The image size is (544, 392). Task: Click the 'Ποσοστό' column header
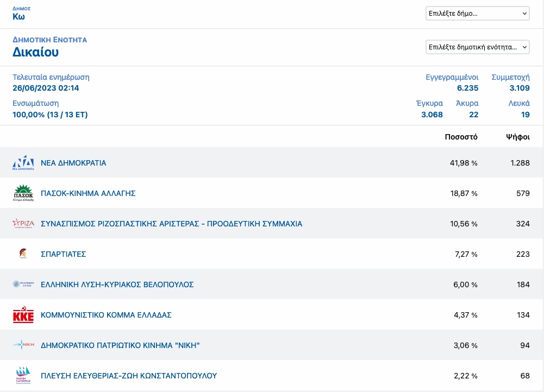(x=461, y=137)
